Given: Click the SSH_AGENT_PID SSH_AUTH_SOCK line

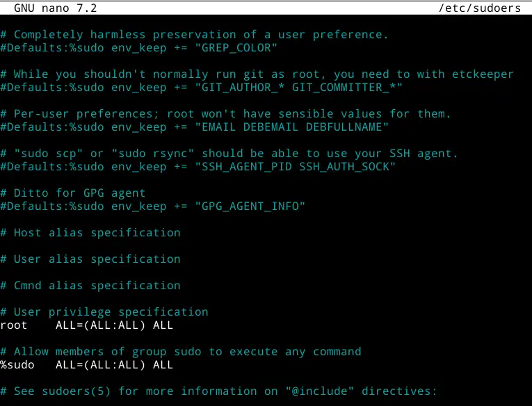Looking at the screenshot, I should 198,167.
